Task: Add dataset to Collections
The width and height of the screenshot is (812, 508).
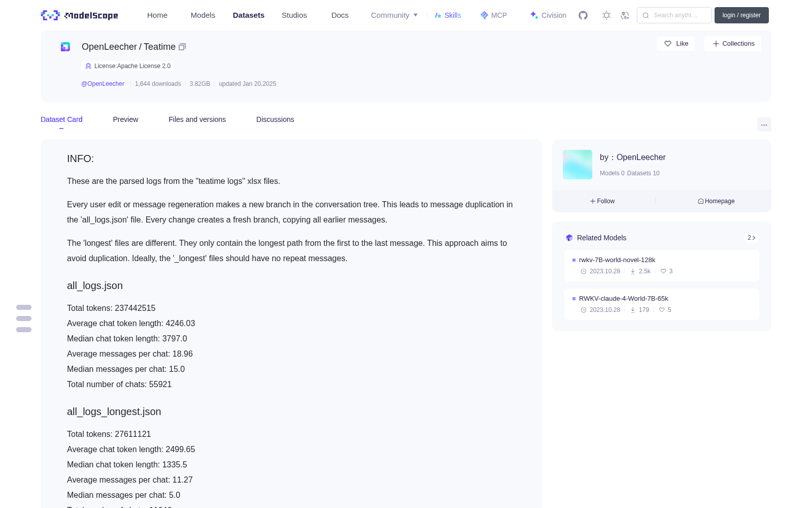Action: (733, 44)
